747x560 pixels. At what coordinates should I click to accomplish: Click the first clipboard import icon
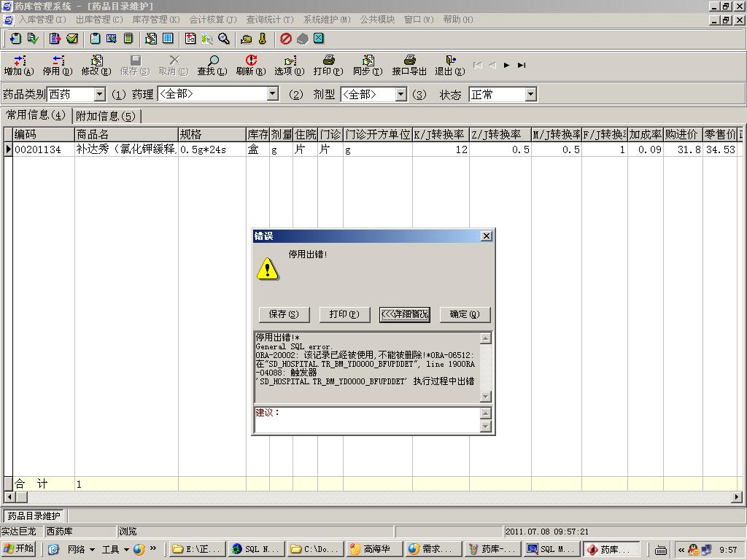coord(16,39)
